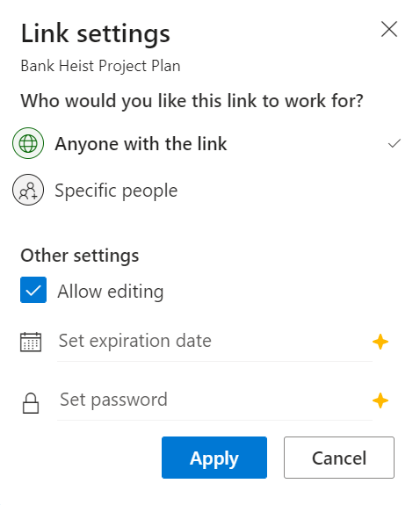Click the Bank Heist Project Plan file name
This screenshot has height=505, width=420.
coord(100,66)
